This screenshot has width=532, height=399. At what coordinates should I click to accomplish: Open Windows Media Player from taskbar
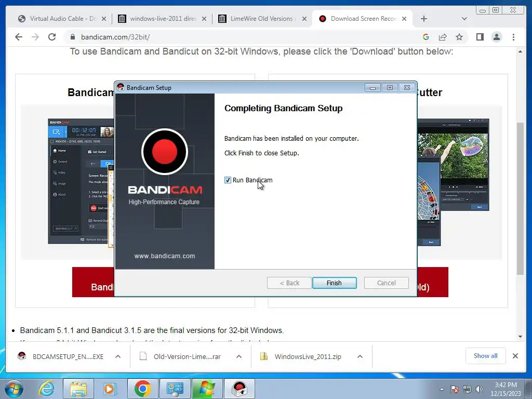point(110,389)
